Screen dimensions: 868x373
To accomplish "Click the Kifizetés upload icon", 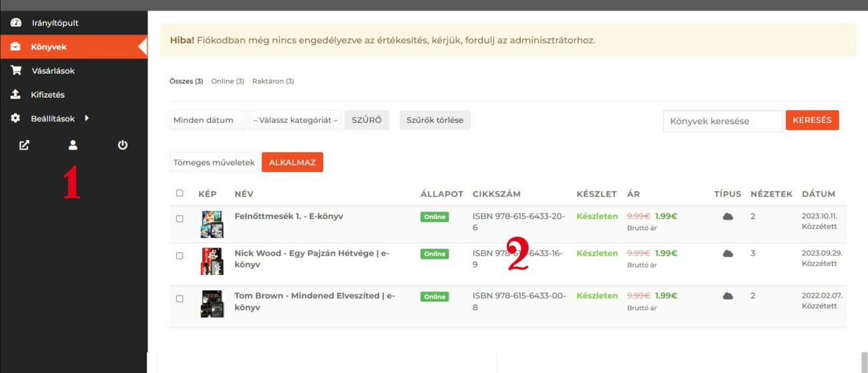I will [16, 95].
